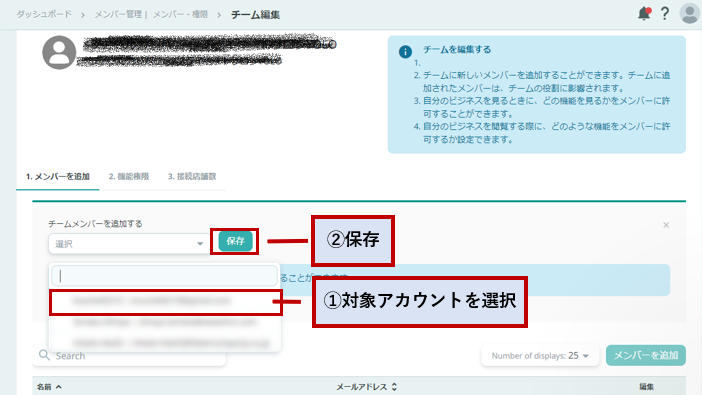Screen dimensions: 702x395
Task: Sort the table by 名前 column
Action: pos(49,386)
